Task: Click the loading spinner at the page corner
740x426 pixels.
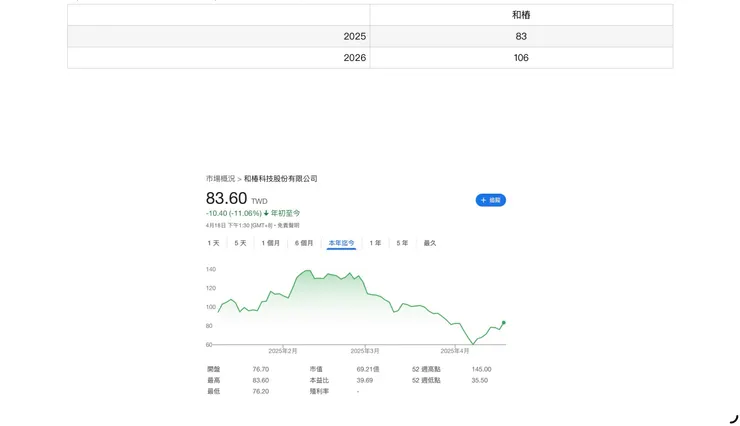Action: click(x=734, y=418)
